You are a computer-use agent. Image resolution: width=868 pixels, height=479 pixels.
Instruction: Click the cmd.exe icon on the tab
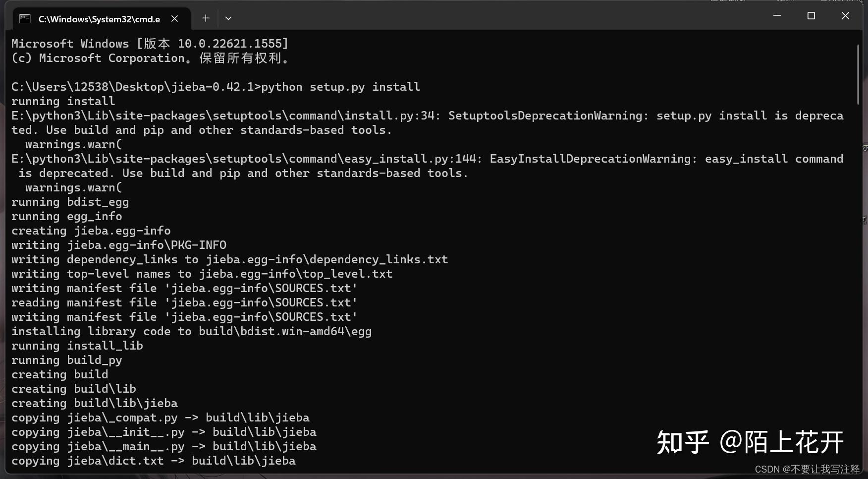(24, 18)
